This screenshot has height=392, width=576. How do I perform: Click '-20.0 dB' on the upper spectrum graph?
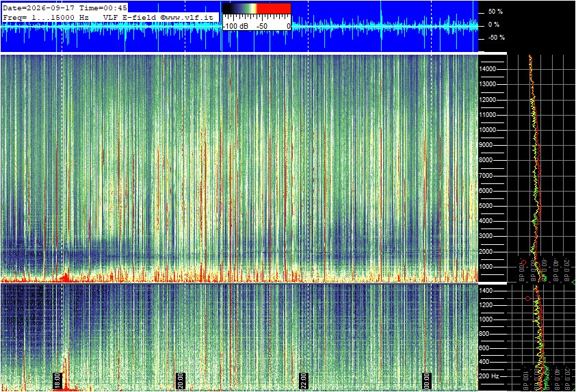click(567, 270)
